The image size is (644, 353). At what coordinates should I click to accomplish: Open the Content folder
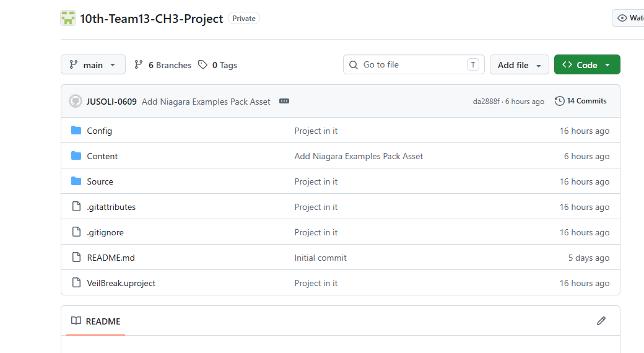pyautogui.click(x=102, y=156)
